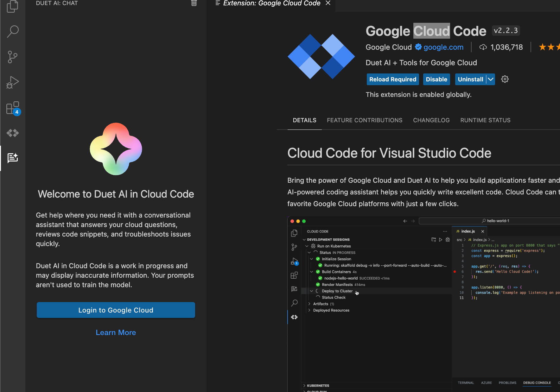Open the Source Control view
The height and width of the screenshot is (392, 560).
13,57
